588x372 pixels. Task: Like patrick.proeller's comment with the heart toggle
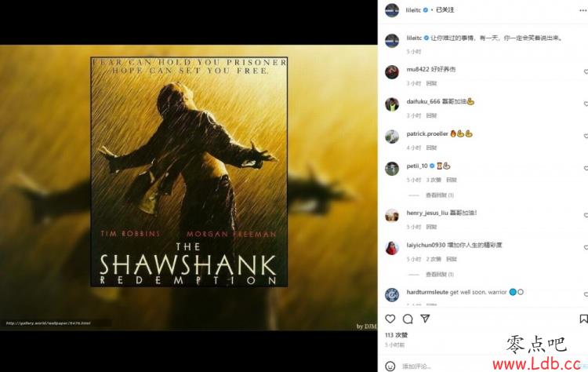point(586,136)
